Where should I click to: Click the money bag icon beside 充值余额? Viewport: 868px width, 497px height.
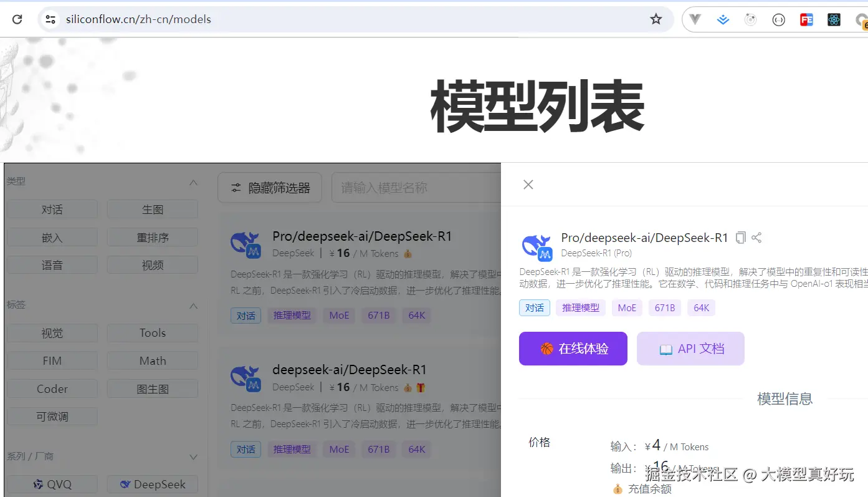618,489
